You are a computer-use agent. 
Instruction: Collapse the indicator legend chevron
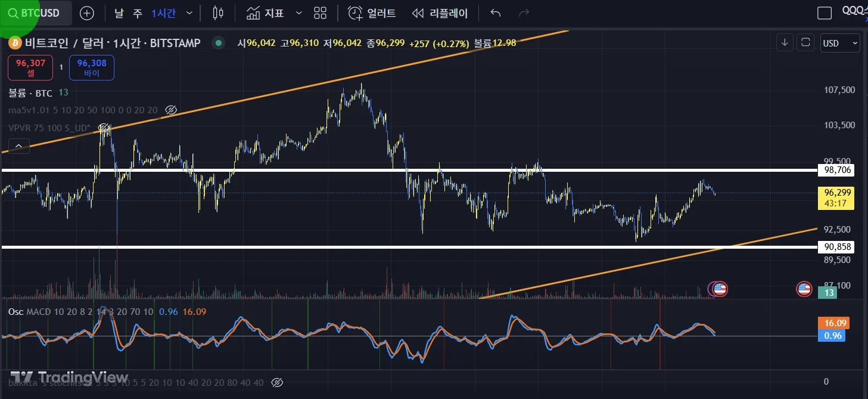(x=18, y=146)
